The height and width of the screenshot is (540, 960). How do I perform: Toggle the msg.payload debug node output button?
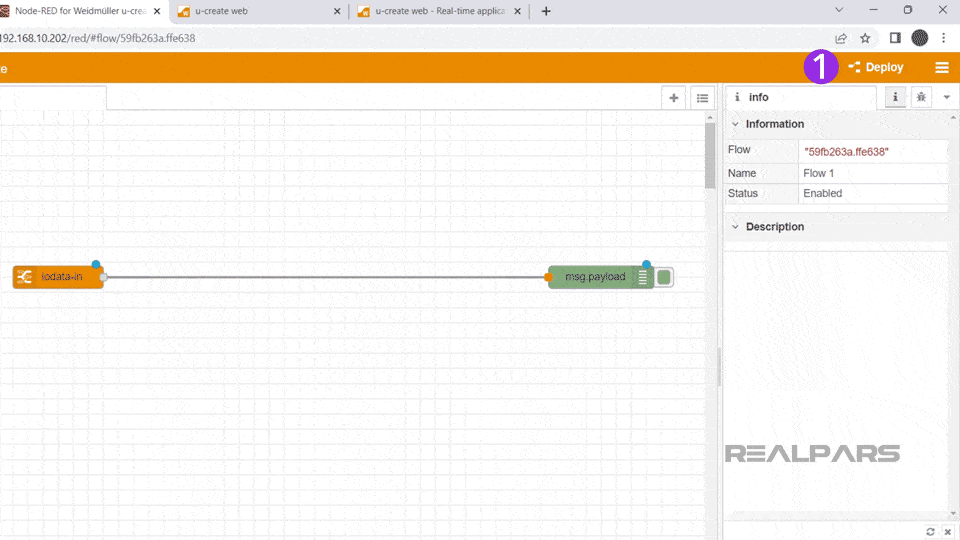click(664, 277)
